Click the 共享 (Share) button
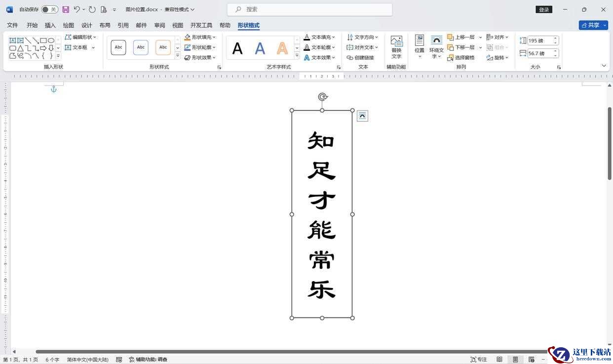This screenshot has width=613, height=364. (593, 25)
